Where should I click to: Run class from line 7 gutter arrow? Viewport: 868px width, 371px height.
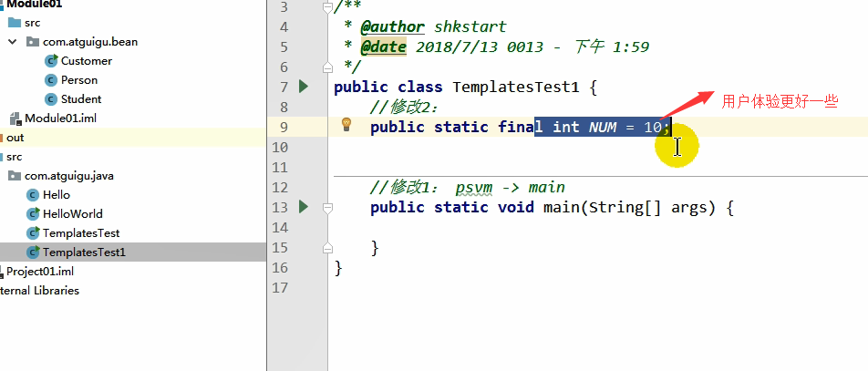click(303, 87)
